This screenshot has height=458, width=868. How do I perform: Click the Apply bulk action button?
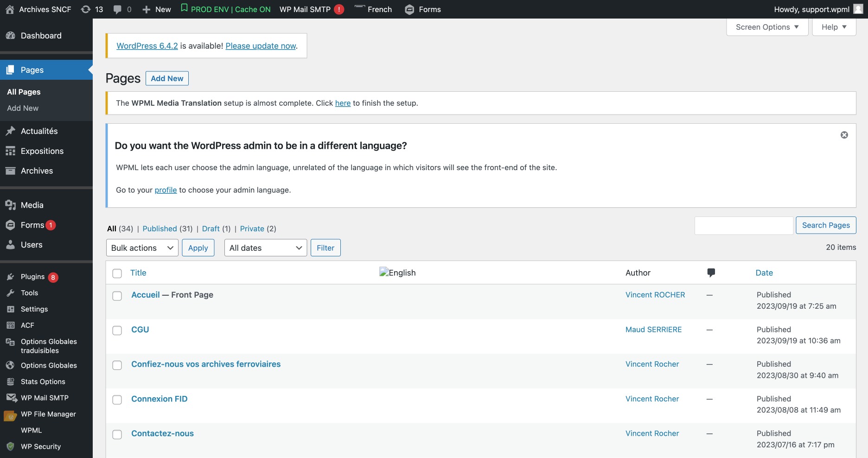(x=198, y=248)
